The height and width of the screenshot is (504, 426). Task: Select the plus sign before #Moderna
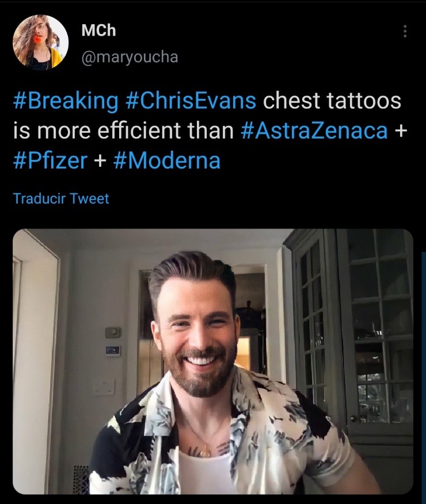point(101,161)
